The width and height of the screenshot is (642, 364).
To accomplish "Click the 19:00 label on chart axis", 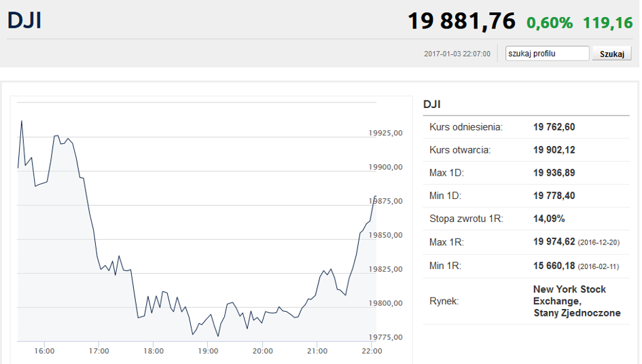I will [x=208, y=351].
